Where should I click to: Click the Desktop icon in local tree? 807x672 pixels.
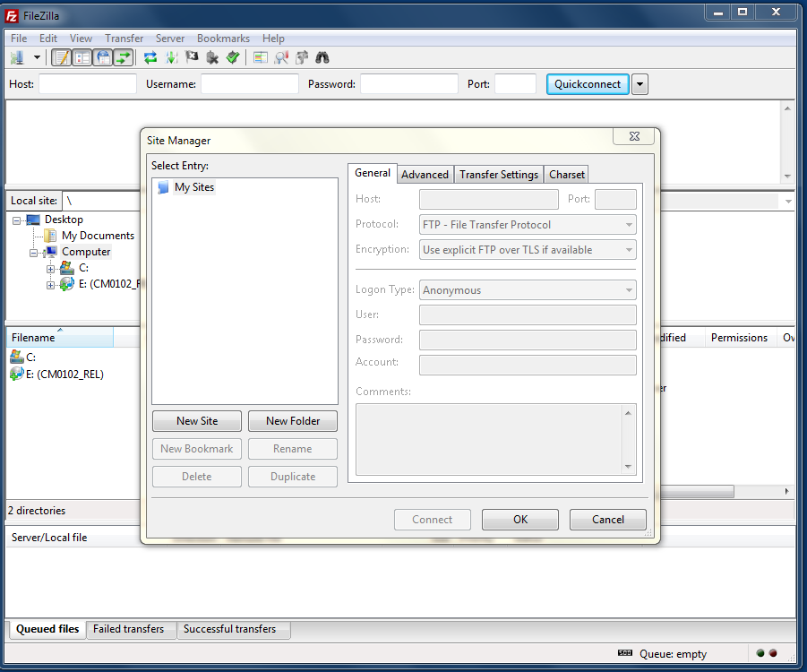33,220
